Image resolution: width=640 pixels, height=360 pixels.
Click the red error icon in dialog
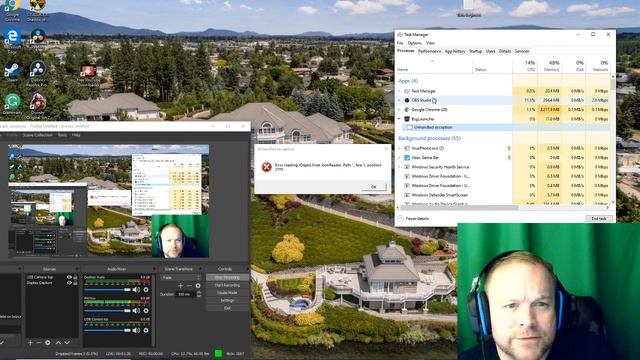[x=267, y=167]
